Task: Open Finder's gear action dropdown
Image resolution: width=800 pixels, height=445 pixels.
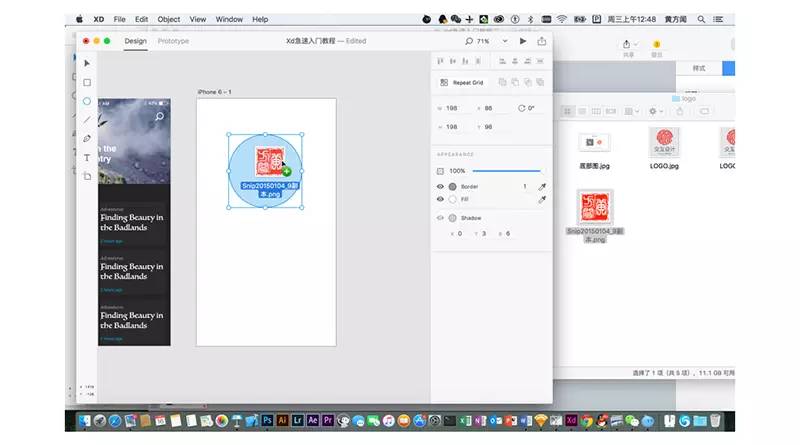Action: click(655, 111)
